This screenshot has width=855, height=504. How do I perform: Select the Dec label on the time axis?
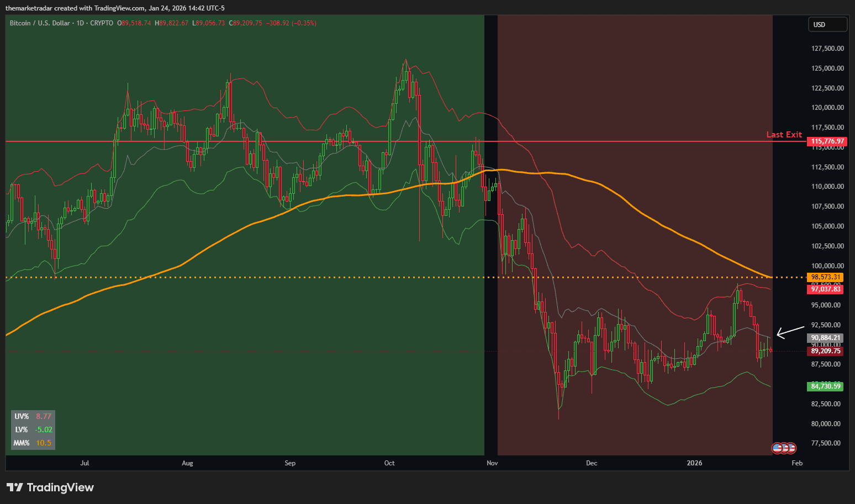(x=591, y=463)
